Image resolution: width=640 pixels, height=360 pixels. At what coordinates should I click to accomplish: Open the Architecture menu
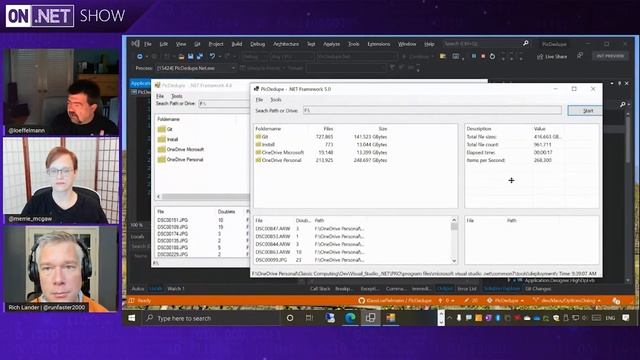click(286, 44)
